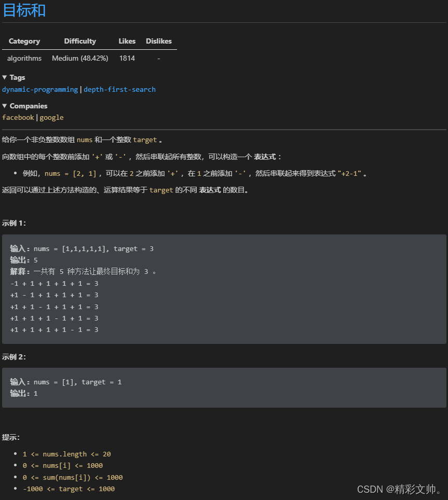Screen dimensions: 448x500
Task: Click the nums.length constraint bullet
Action: pos(66,454)
